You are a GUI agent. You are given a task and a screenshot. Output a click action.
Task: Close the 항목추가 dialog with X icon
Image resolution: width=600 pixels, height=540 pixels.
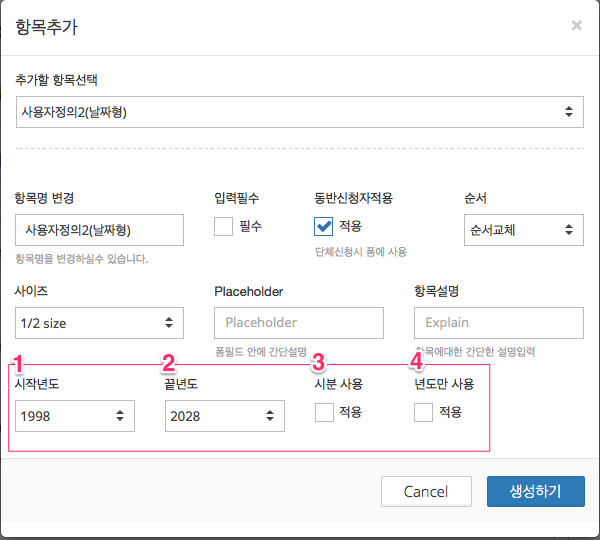[x=576, y=26]
